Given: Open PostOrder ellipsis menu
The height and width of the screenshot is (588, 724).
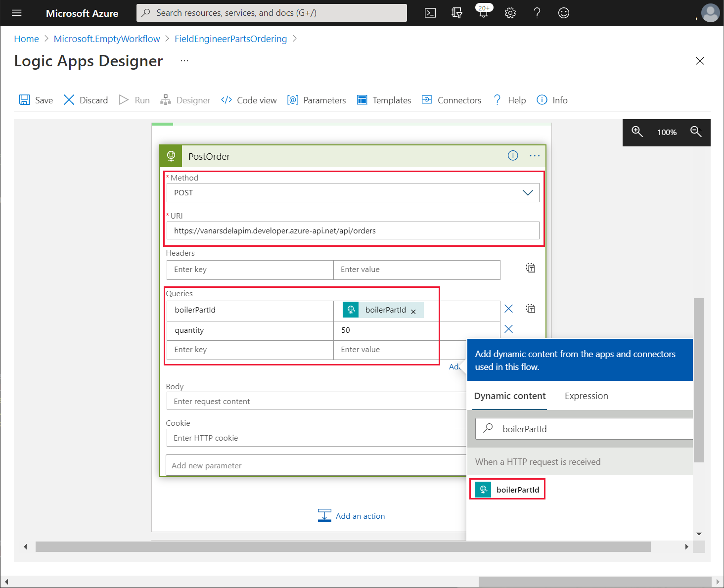Looking at the screenshot, I should [535, 156].
